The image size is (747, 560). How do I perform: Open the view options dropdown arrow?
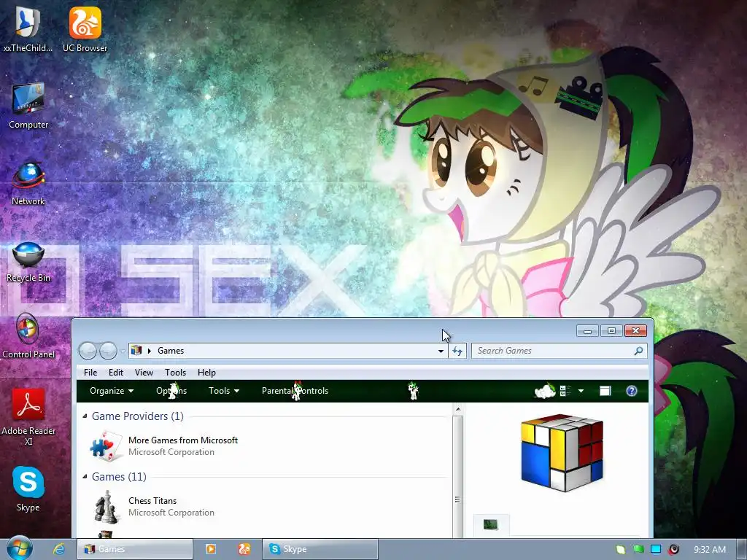point(581,391)
